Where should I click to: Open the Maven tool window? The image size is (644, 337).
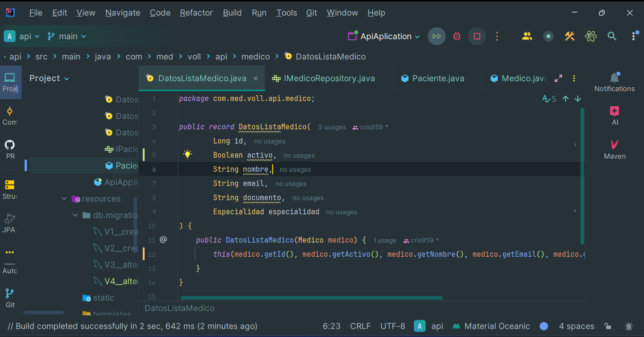pos(614,150)
